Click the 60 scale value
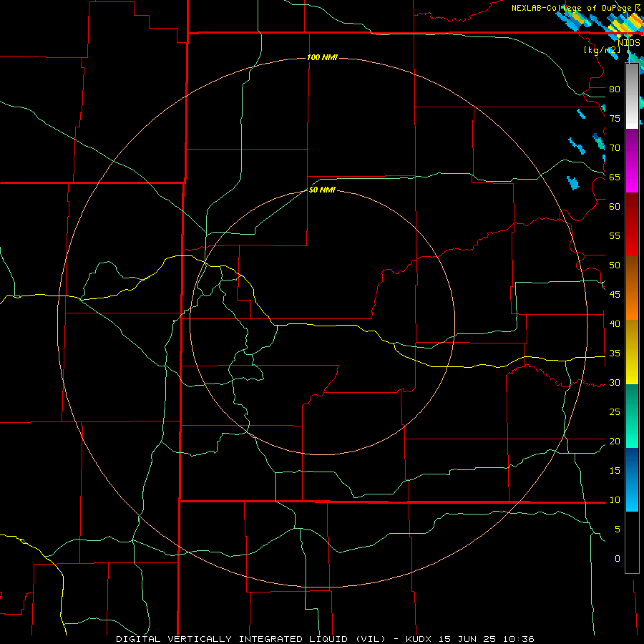 click(x=615, y=207)
